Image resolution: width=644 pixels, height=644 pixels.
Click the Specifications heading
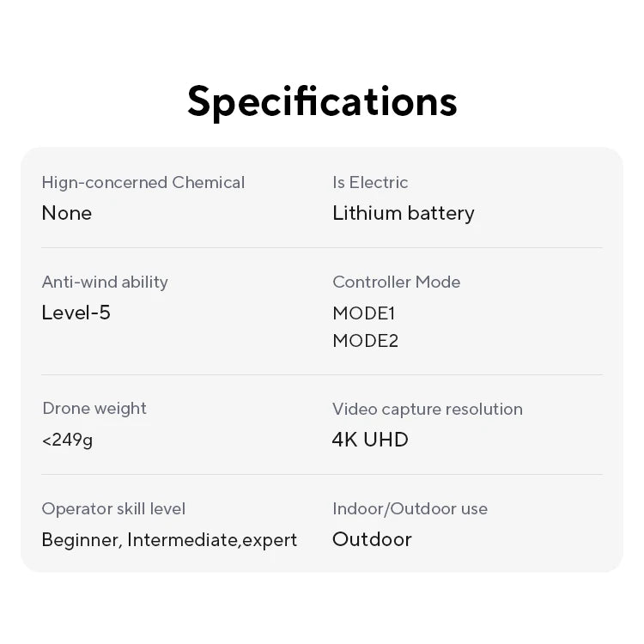(x=322, y=101)
